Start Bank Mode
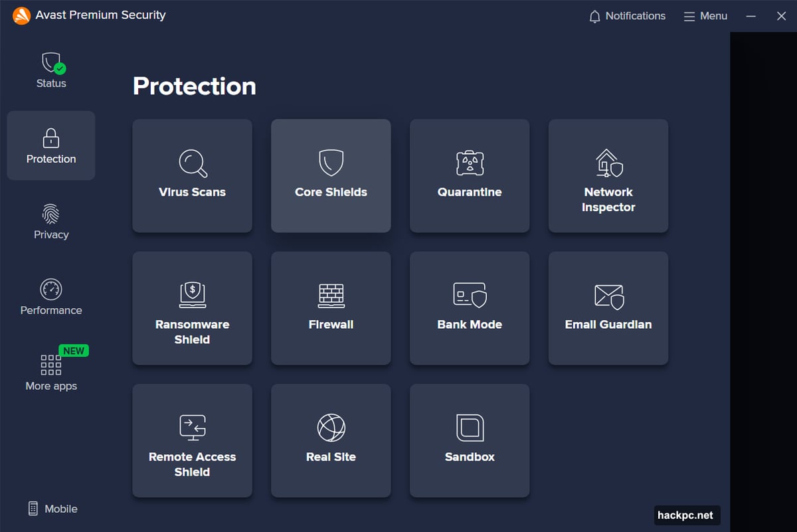 coord(470,308)
